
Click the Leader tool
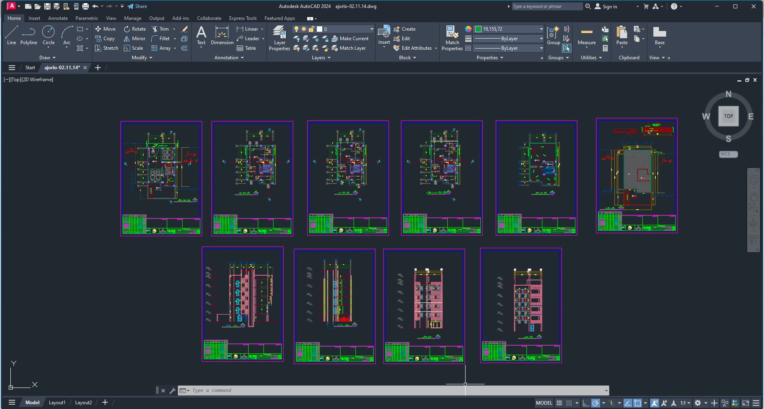(248, 39)
